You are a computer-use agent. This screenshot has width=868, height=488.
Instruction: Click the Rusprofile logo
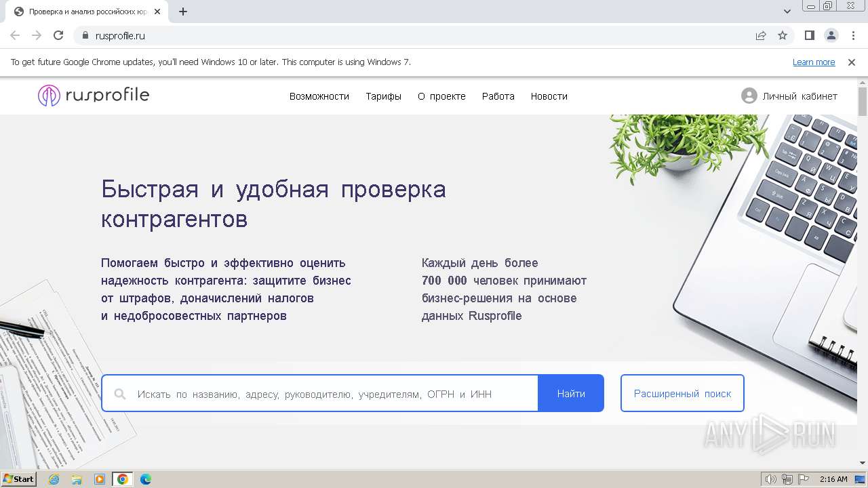click(x=94, y=96)
